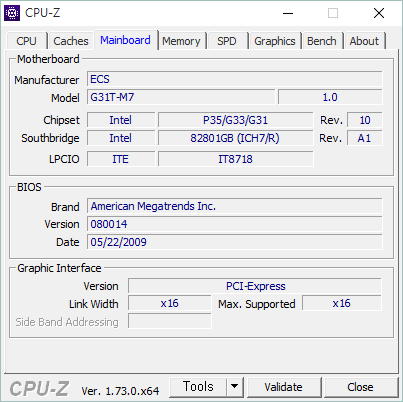Viewport: 403px width, 402px height.
Task: Click the Manufacturer field showing ECS
Action: point(235,79)
